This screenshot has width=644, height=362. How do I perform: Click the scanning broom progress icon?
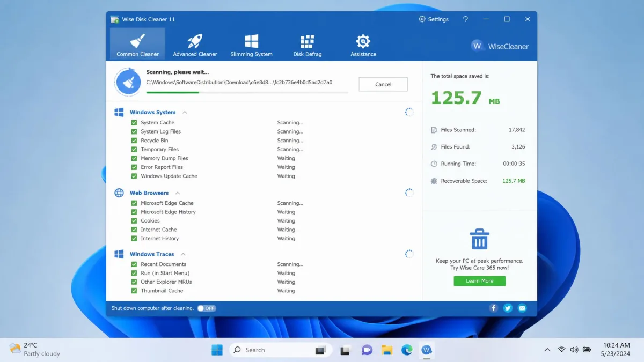click(x=128, y=82)
